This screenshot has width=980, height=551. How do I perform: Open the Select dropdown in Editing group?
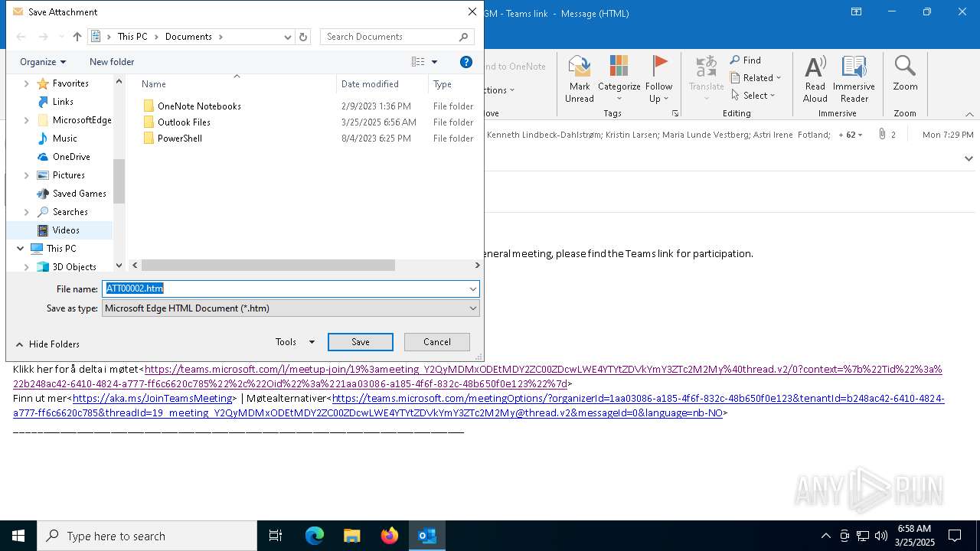click(x=753, y=95)
